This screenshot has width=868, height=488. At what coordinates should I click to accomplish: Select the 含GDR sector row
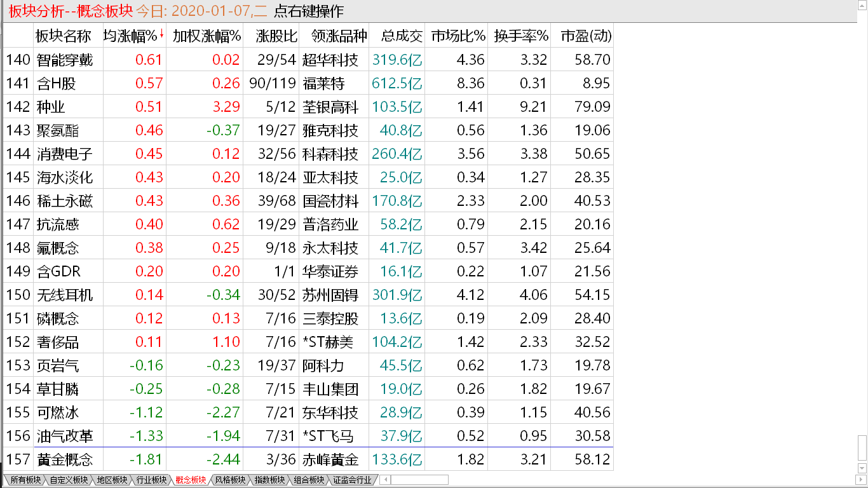[x=308, y=271]
